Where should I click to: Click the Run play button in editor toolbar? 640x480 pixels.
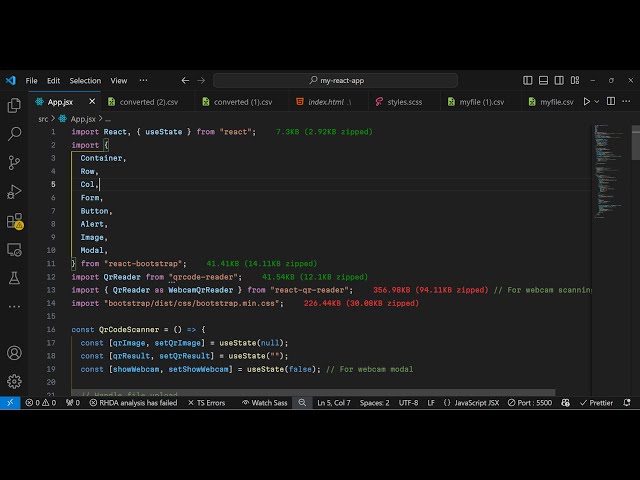[x=587, y=101]
